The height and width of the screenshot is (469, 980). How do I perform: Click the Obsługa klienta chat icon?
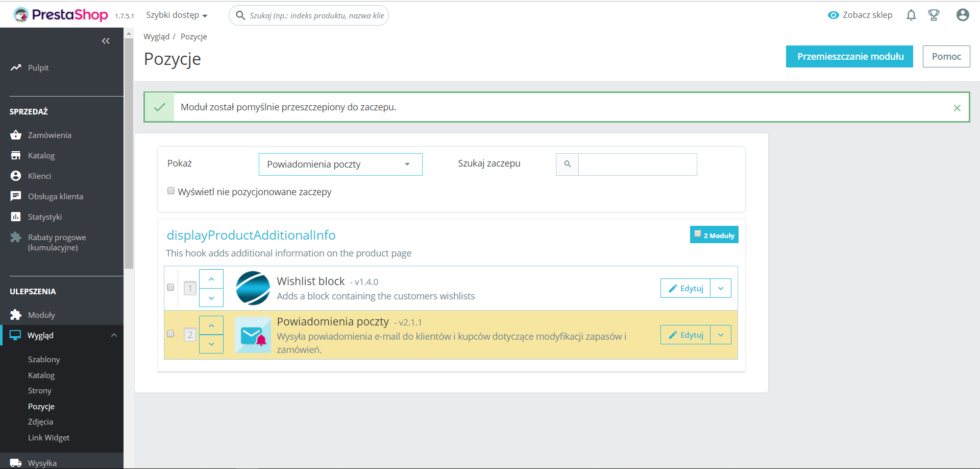click(x=16, y=196)
